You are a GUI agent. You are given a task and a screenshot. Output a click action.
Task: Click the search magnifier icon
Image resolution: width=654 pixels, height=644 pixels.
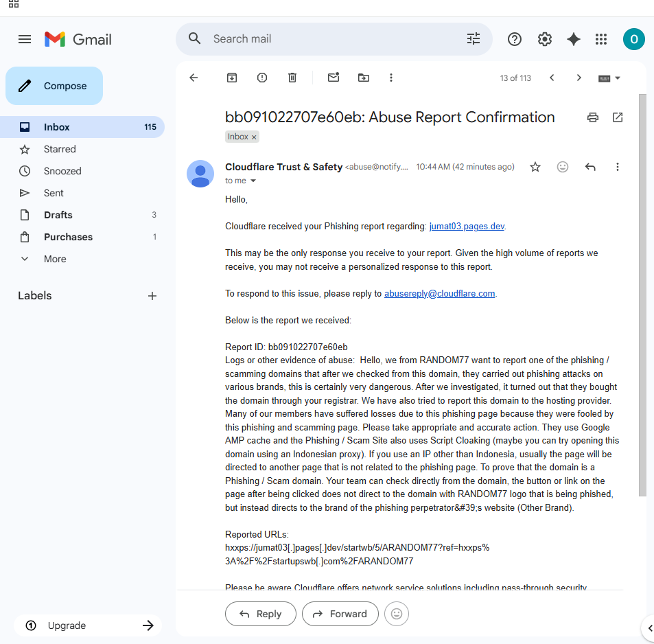[x=194, y=39]
